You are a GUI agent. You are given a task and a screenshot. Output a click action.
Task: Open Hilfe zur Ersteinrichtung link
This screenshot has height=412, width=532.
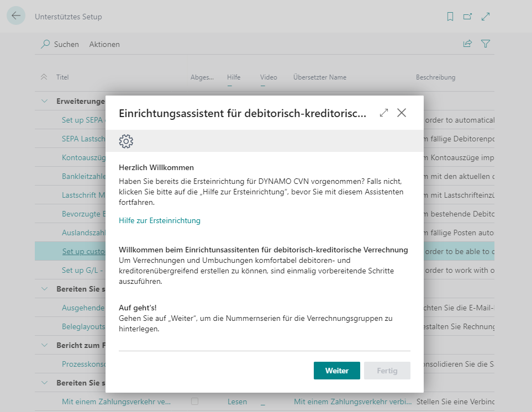[160, 220]
